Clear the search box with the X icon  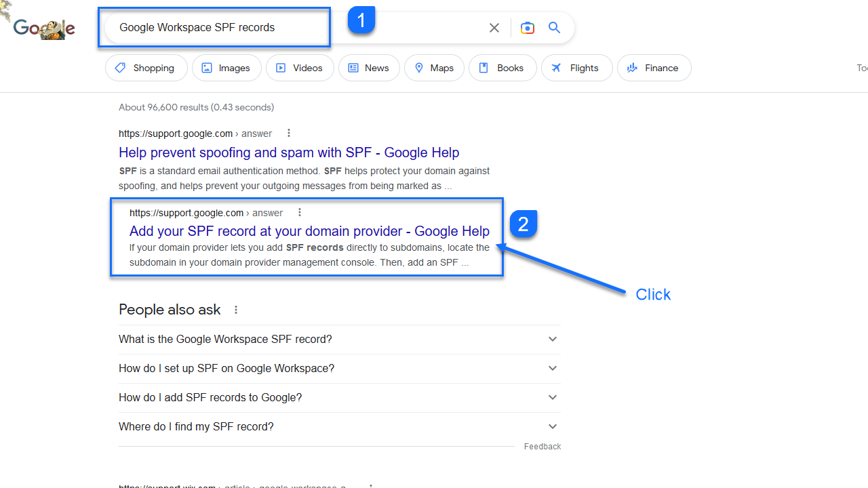pyautogui.click(x=494, y=28)
